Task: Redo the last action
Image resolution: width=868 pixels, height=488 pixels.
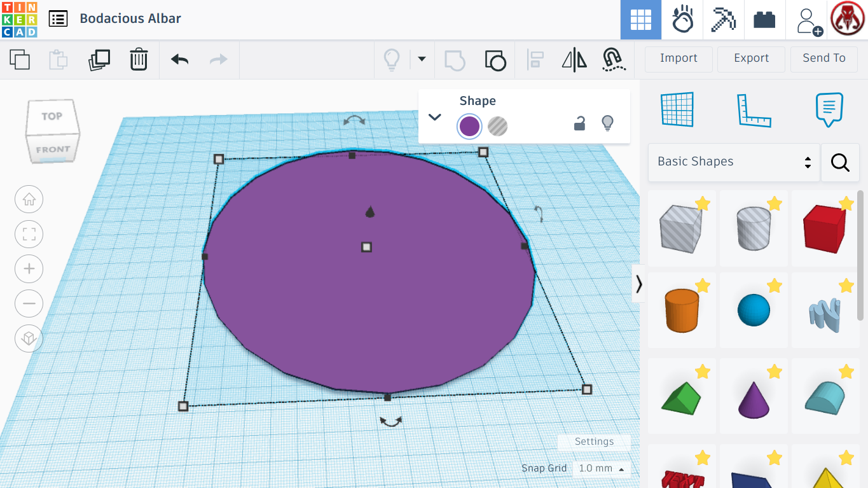Action: click(x=218, y=60)
